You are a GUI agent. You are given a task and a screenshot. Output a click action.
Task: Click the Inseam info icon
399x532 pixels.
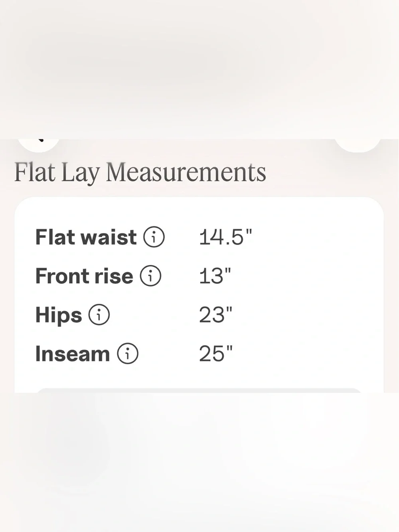pyautogui.click(x=128, y=354)
